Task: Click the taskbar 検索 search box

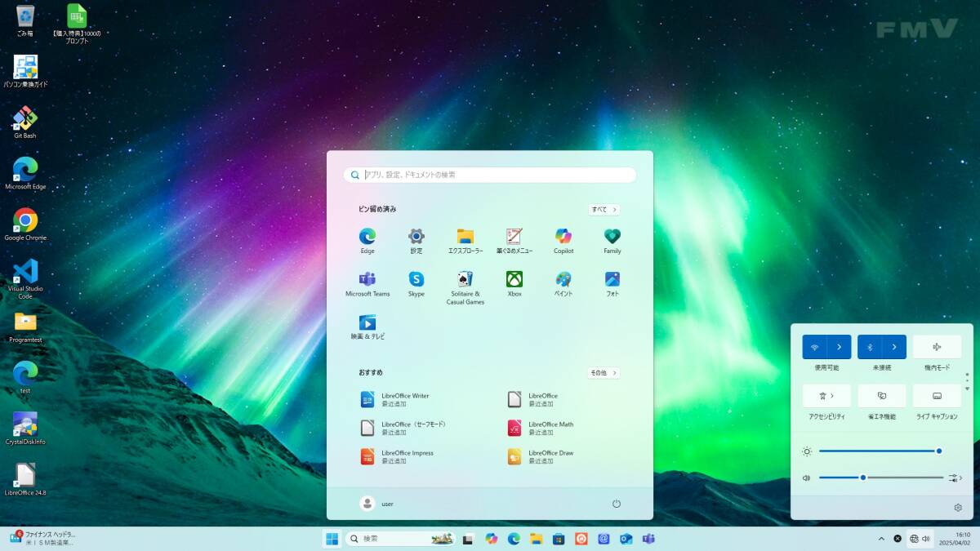Action: pyautogui.click(x=400, y=539)
